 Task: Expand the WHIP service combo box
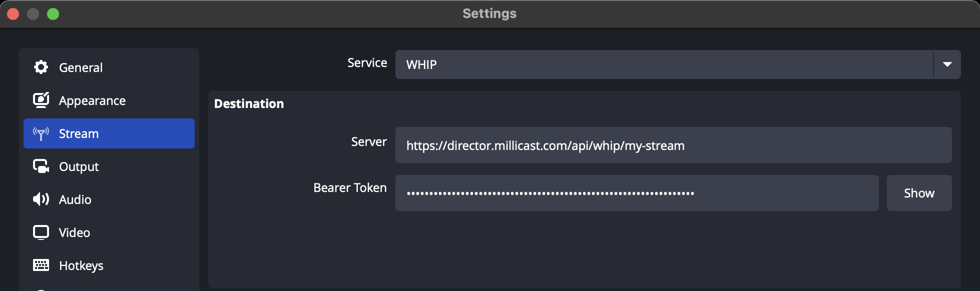[x=664, y=64]
